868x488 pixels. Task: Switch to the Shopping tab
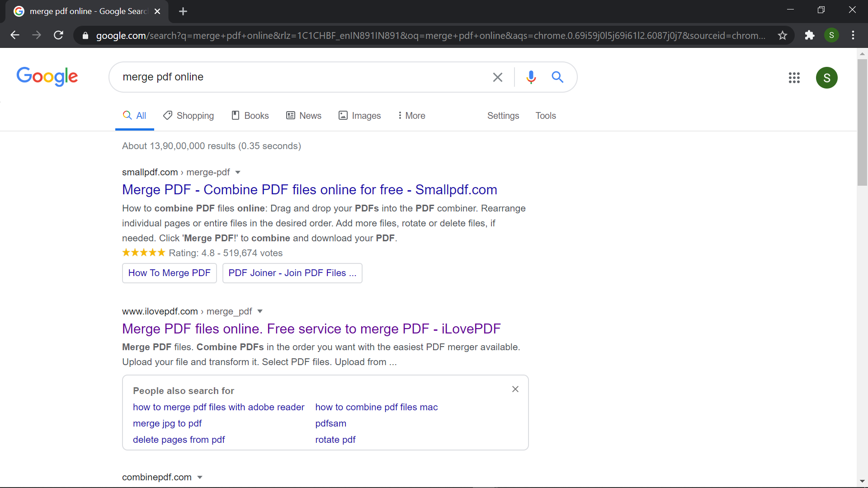pyautogui.click(x=189, y=116)
